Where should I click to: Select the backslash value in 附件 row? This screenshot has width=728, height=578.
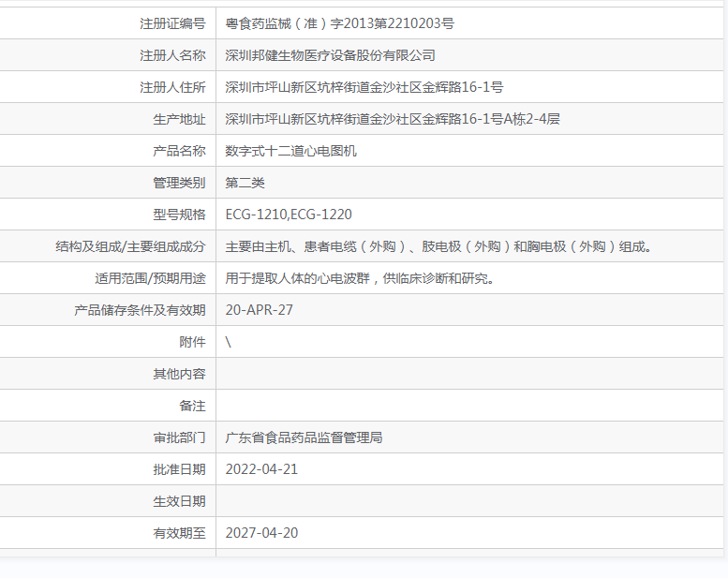(x=229, y=342)
